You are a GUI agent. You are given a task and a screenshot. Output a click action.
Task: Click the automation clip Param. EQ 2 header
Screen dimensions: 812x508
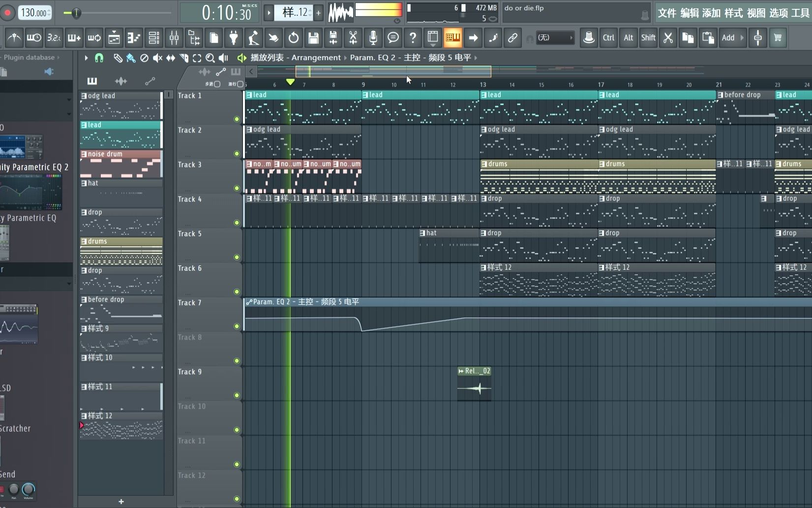coord(528,302)
